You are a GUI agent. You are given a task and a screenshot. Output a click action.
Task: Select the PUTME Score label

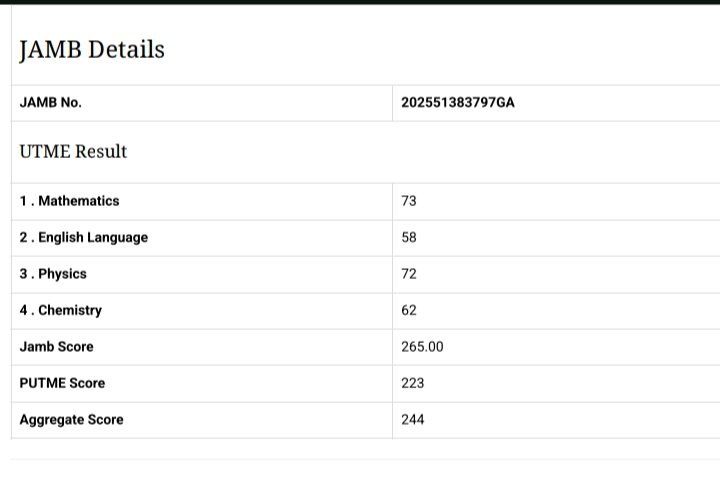[x=62, y=383]
